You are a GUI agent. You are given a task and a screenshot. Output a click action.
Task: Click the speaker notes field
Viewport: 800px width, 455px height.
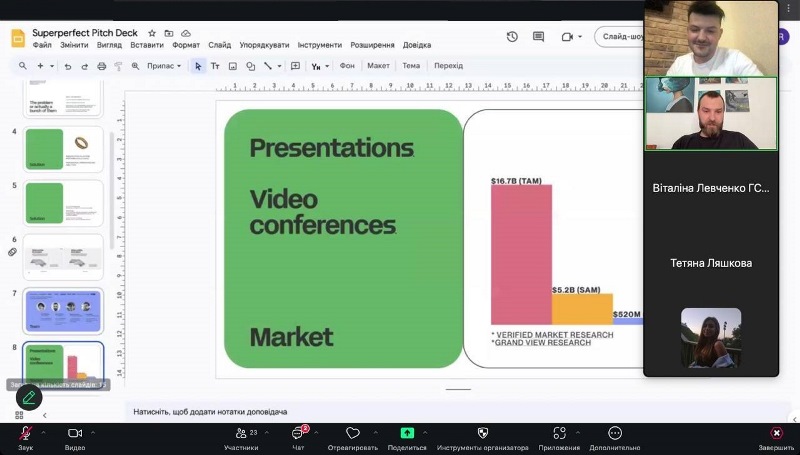(x=458, y=412)
